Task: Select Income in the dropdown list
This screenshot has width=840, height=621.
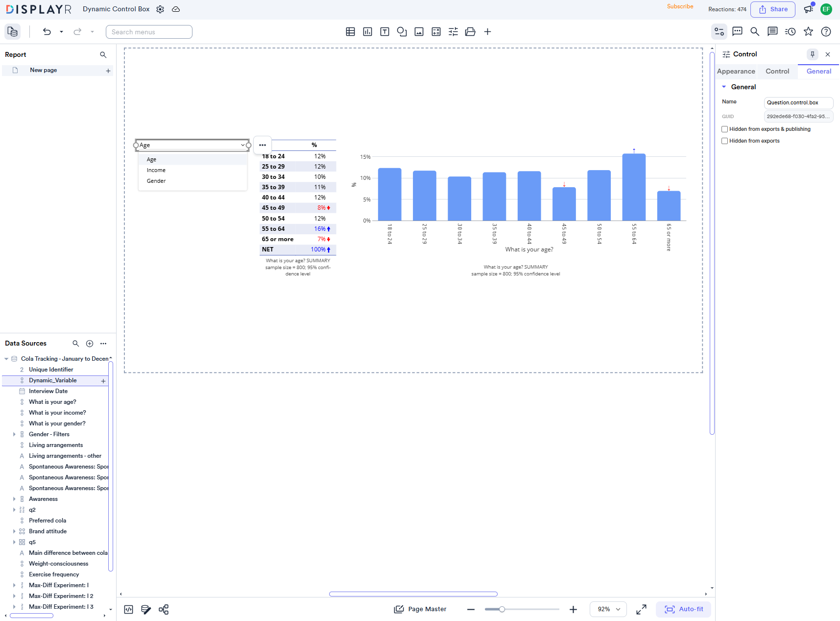Action: 156,170
